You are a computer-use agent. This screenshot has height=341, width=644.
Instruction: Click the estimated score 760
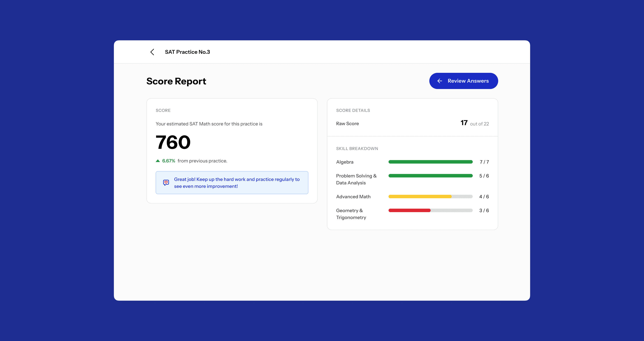173,142
